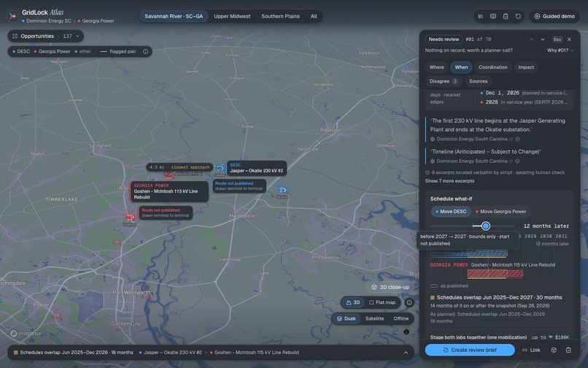
Task: Click the Needs review status badge
Action: [x=444, y=39]
